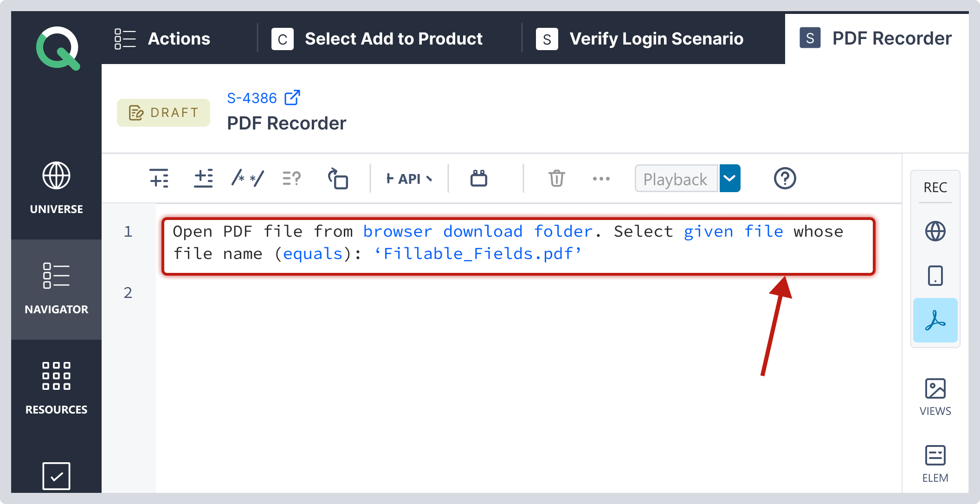The image size is (980, 504).
Task: Open the Universe sidebar section
Action: [x=57, y=188]
